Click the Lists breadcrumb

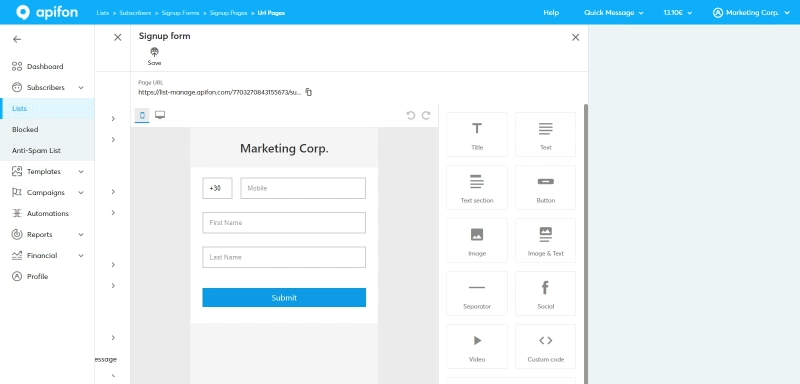103,13
